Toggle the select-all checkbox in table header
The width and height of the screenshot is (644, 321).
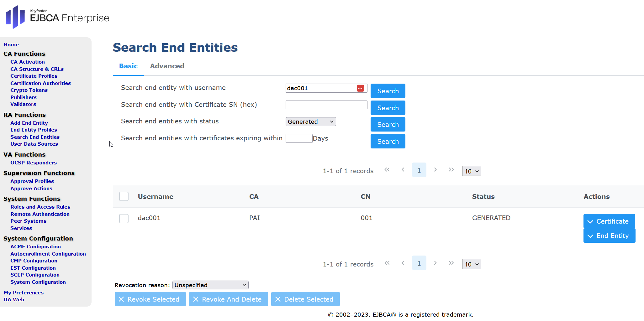tap(124, 196)
